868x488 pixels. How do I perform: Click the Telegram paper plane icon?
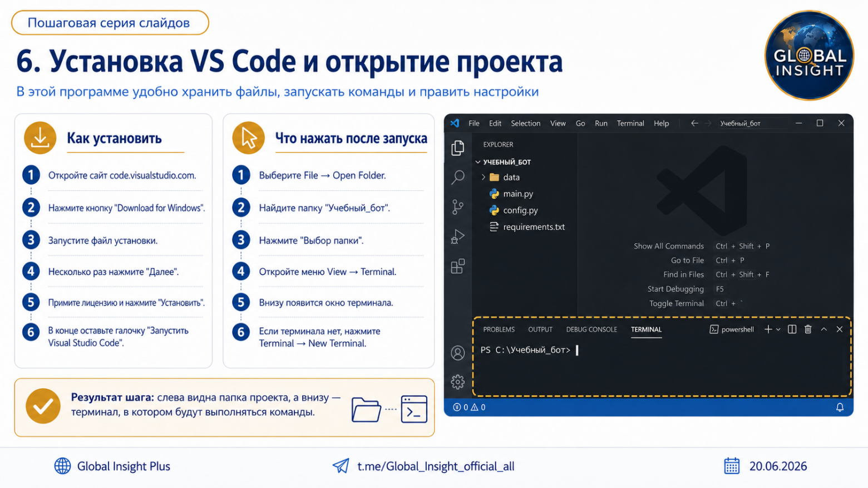[x=341, y=466]
